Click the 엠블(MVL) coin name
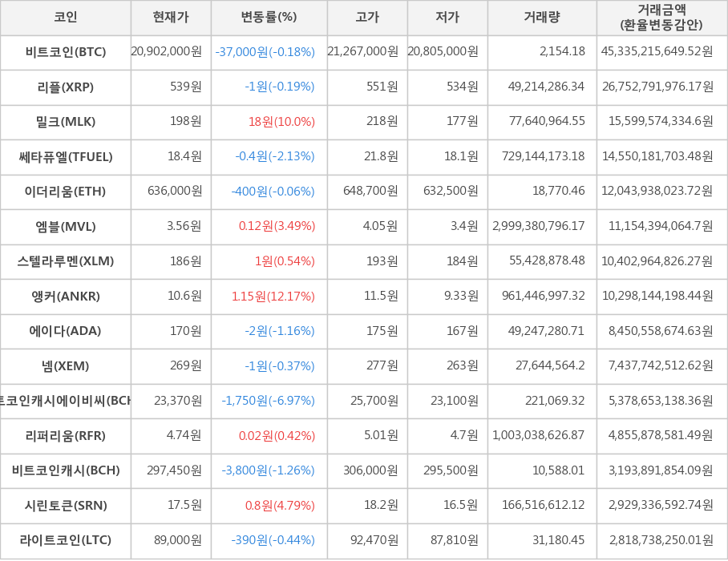 (x=66, y=227)
